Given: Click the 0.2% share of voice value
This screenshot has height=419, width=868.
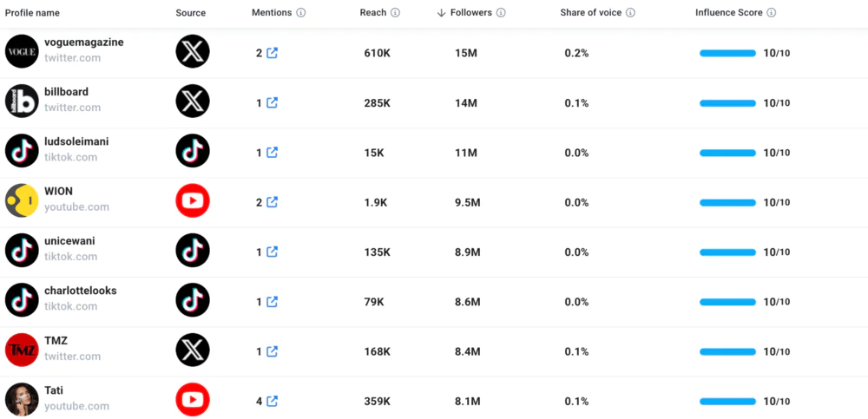Looking at the screenshot, I should click(x=576, y=53).
